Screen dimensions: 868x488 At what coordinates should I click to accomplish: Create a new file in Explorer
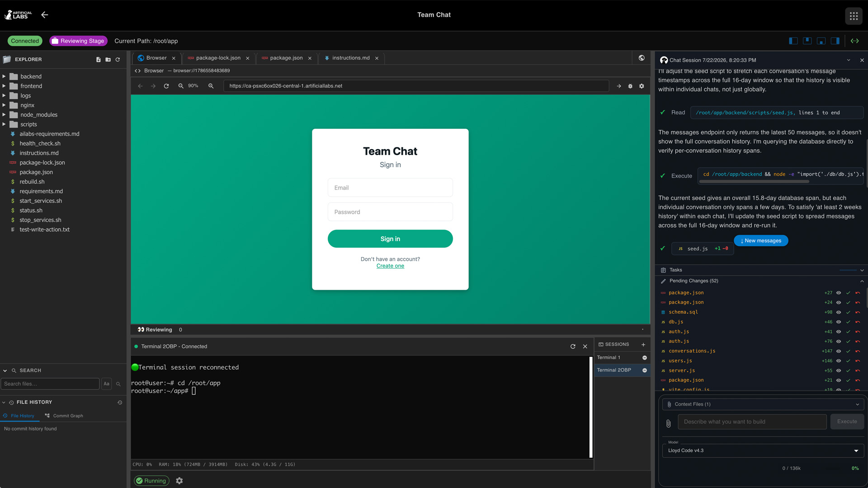(x=99, y=60)
